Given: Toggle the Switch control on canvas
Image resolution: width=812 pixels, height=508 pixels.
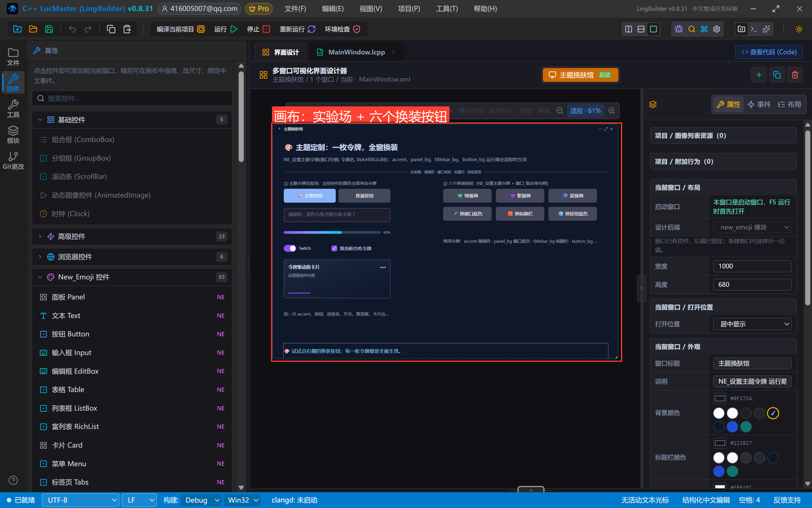Looking at the screenshot, I should pos(290,248).
